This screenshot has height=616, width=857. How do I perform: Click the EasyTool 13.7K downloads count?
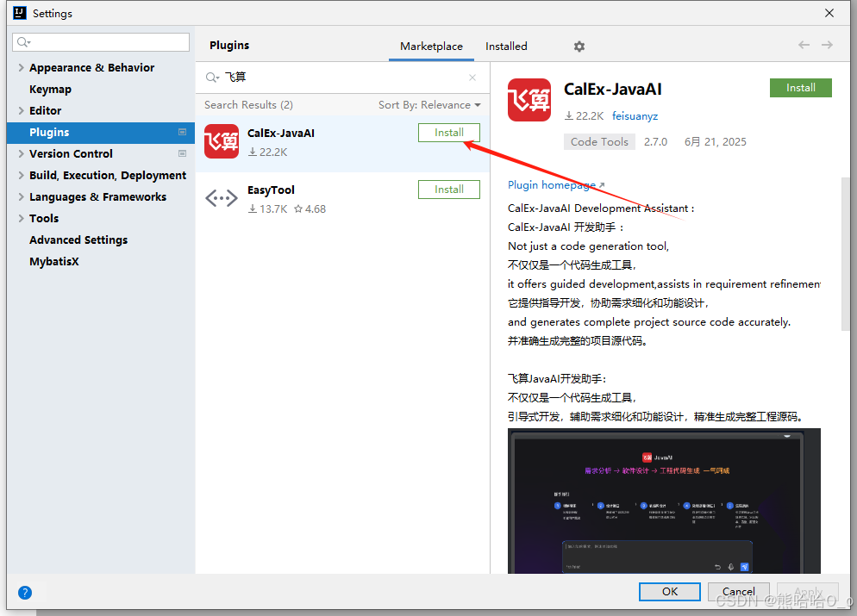pyautogui.click(x=268, y=209)
